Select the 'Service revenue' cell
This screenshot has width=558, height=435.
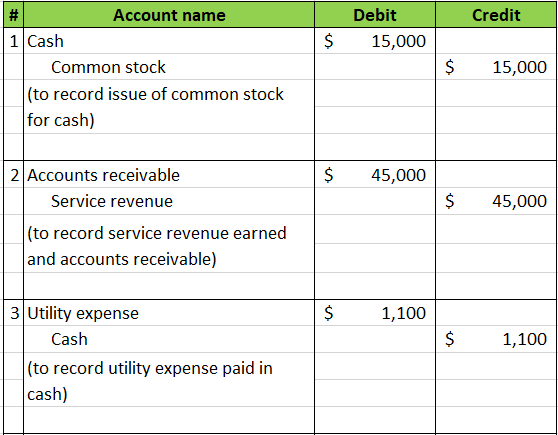(169, 201)
